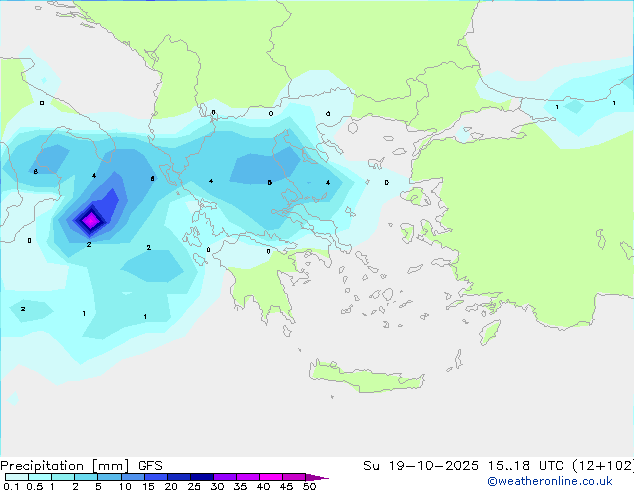The width and height of the screenshot is (634, 490).
Task: Choose the 35–40 mm violet legend swatch
Action: (248, 477)
